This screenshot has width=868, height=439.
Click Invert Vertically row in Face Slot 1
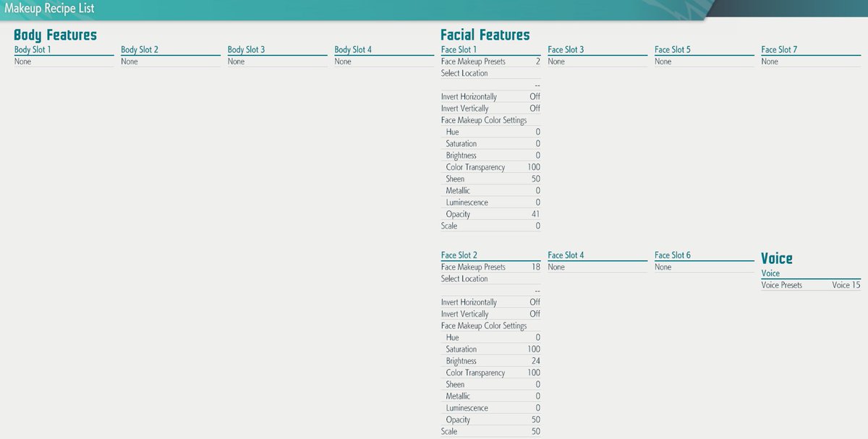tap(490, 108)
